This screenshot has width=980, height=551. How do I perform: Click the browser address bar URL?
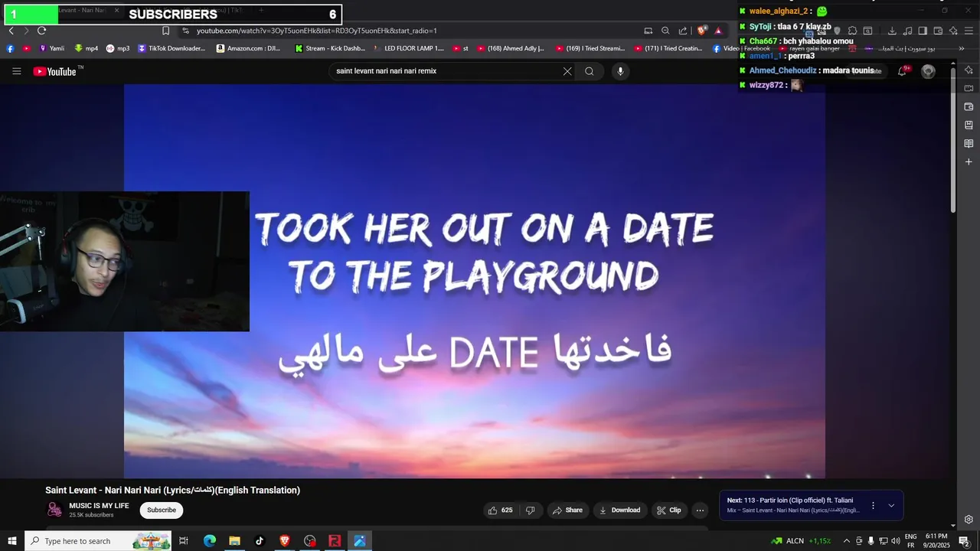click(x=316, y=31)
